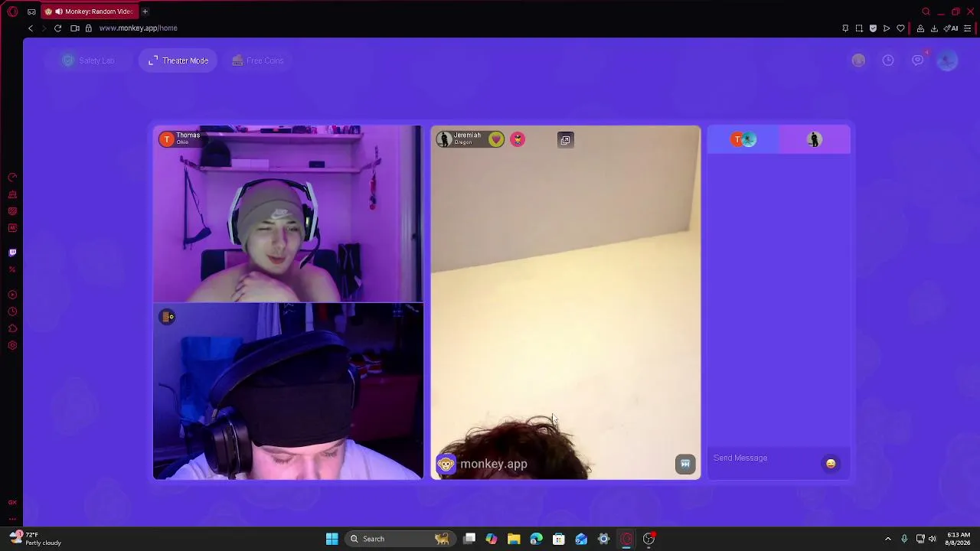Toggle the camera icon on local feed
Image resolution: width=980 pixels, height=551 pixels.
(168, 317)
